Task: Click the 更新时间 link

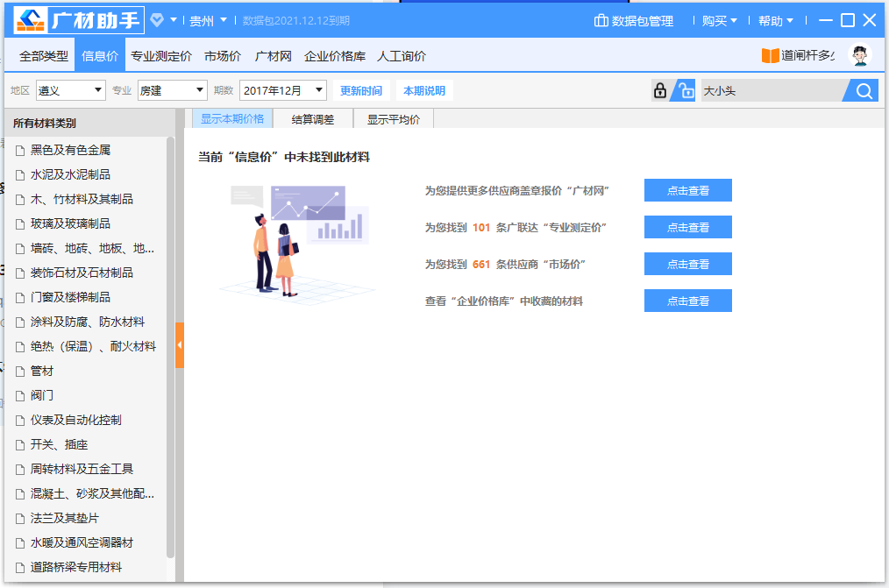Action: pyautogui.click(x=361, y=90)
